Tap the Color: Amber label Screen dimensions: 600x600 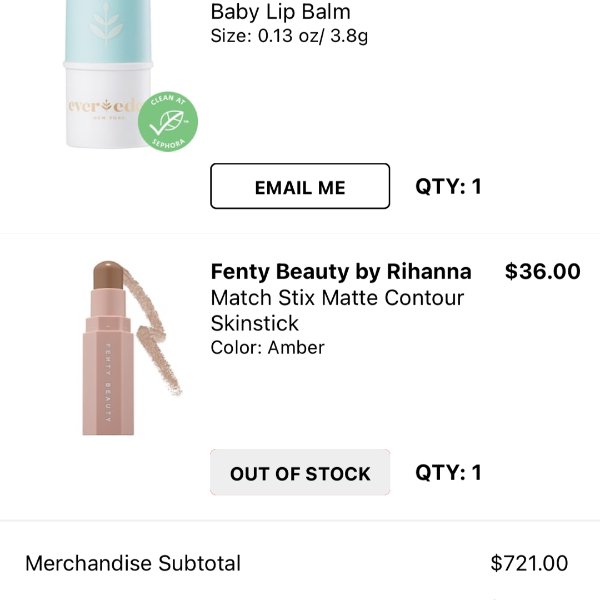click(267, 348)
